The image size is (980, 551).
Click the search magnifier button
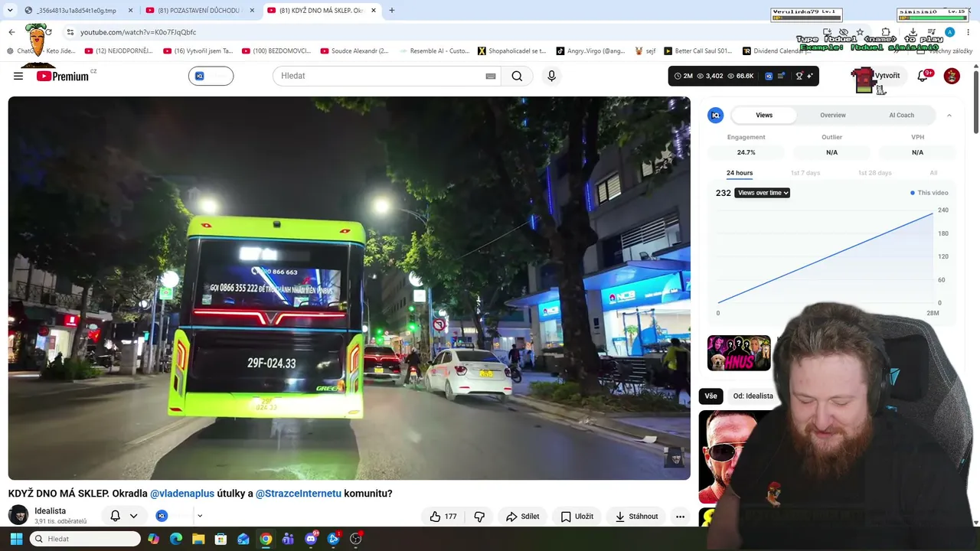(517, 76)
